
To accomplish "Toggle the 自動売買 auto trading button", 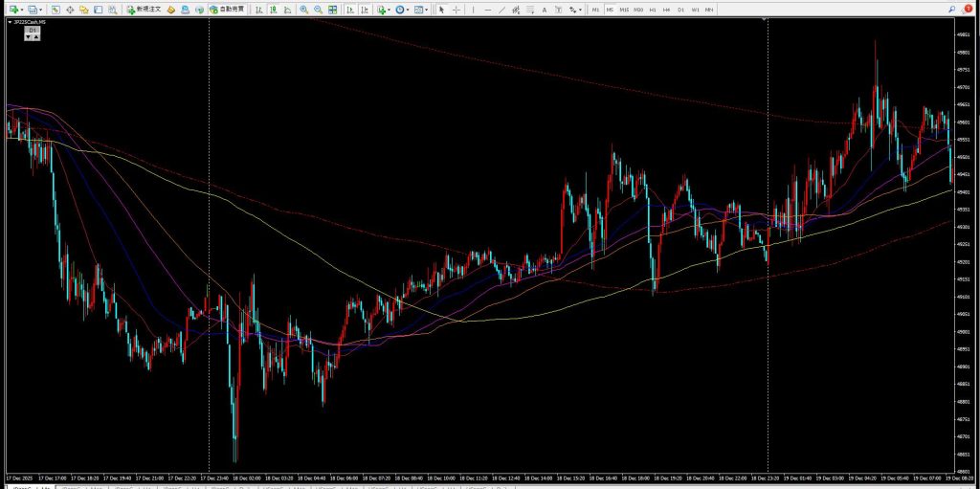I will point(225,10).
